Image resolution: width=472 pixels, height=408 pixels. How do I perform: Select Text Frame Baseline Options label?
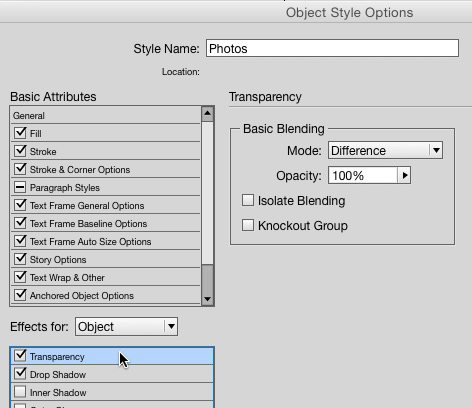point(88,224)
